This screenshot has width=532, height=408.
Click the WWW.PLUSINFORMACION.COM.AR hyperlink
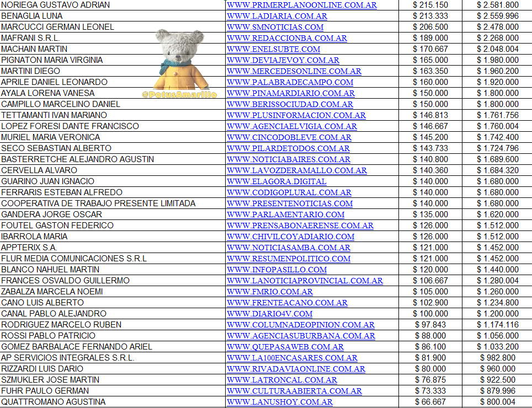tap(296, 115)
